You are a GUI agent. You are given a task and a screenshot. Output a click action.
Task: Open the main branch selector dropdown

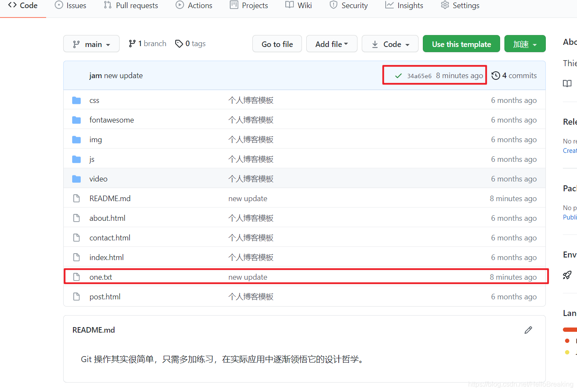point(91,44)
